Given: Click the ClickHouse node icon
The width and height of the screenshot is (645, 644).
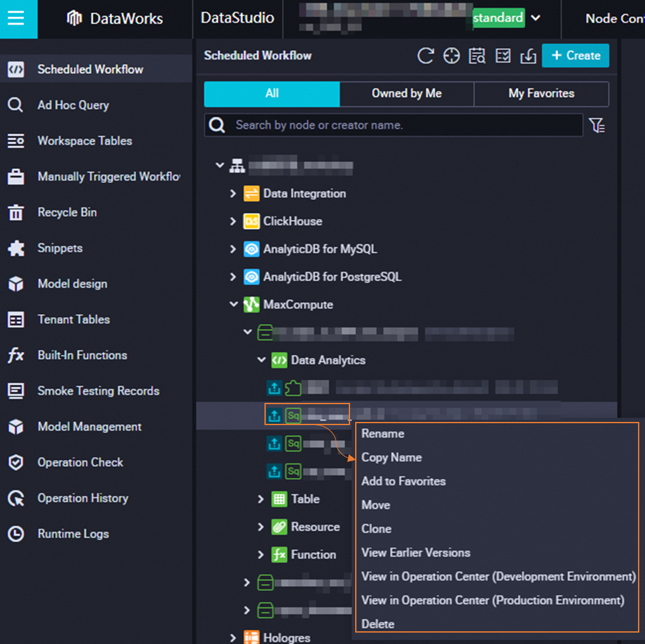Looking at the screenshot, I should click(x=251, y=221).
